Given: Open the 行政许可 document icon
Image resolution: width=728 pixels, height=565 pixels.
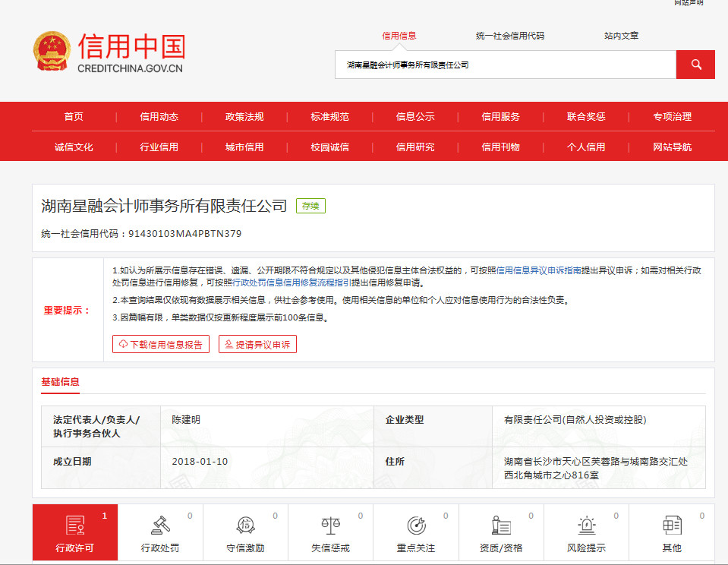Looking at the screenshot, I should [x=74, y=525].
